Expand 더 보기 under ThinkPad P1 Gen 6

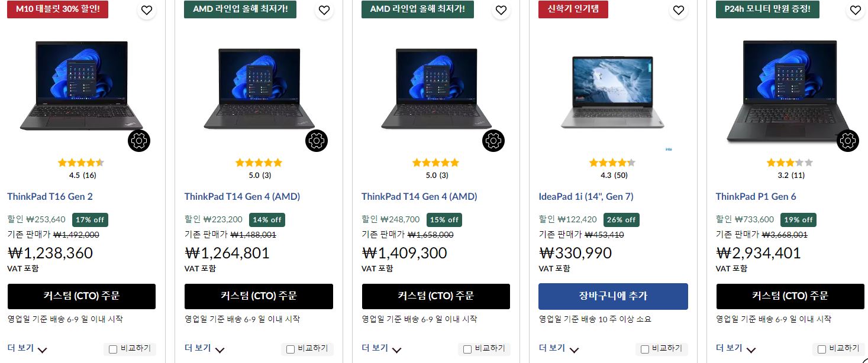point(736,348)
